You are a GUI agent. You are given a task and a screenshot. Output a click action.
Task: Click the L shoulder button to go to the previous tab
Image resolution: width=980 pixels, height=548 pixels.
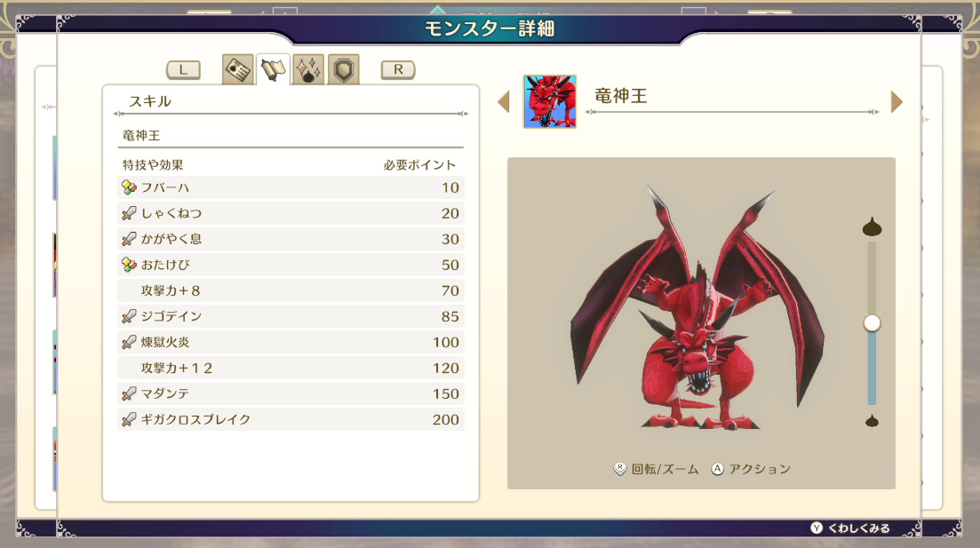pyautogui.click(x=183, y=70)
